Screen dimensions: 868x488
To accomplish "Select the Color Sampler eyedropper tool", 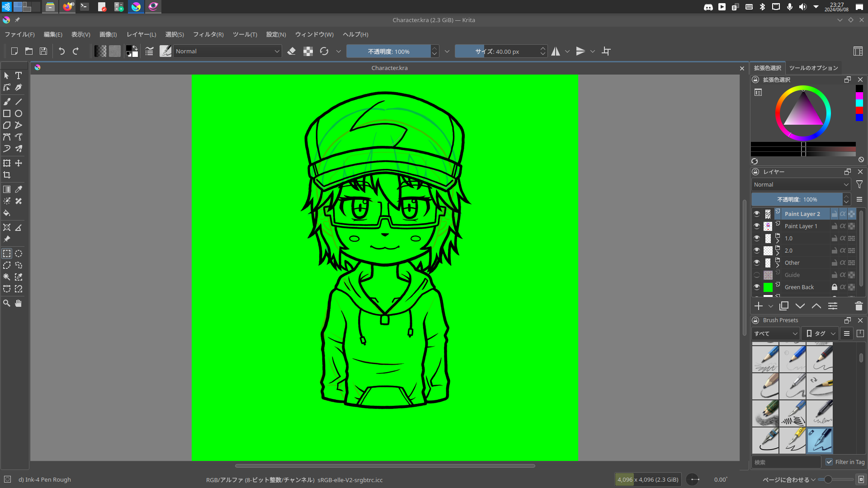I will 19,189.
